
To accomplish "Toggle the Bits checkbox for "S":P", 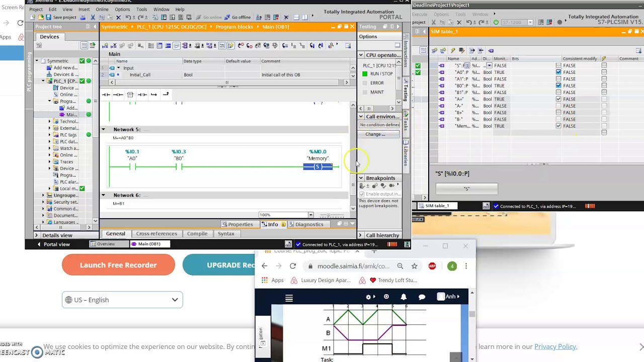I will (x=558, y=65).
